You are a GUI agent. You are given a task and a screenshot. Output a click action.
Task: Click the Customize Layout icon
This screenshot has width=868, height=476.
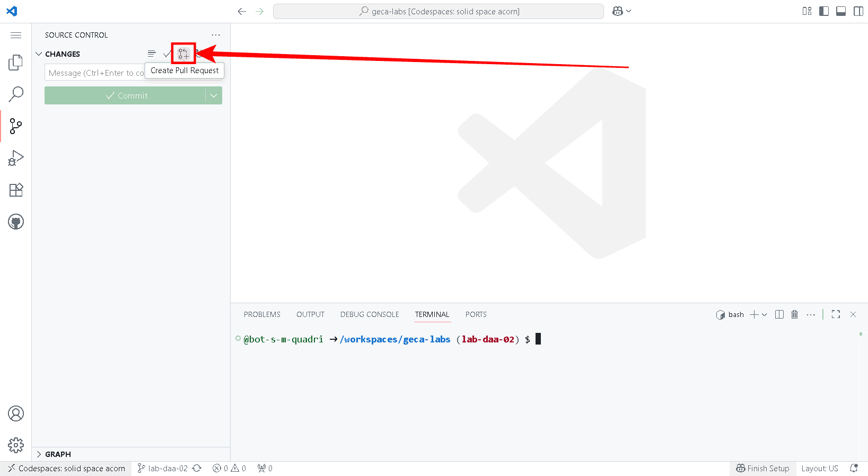click(x=807, y=11)
